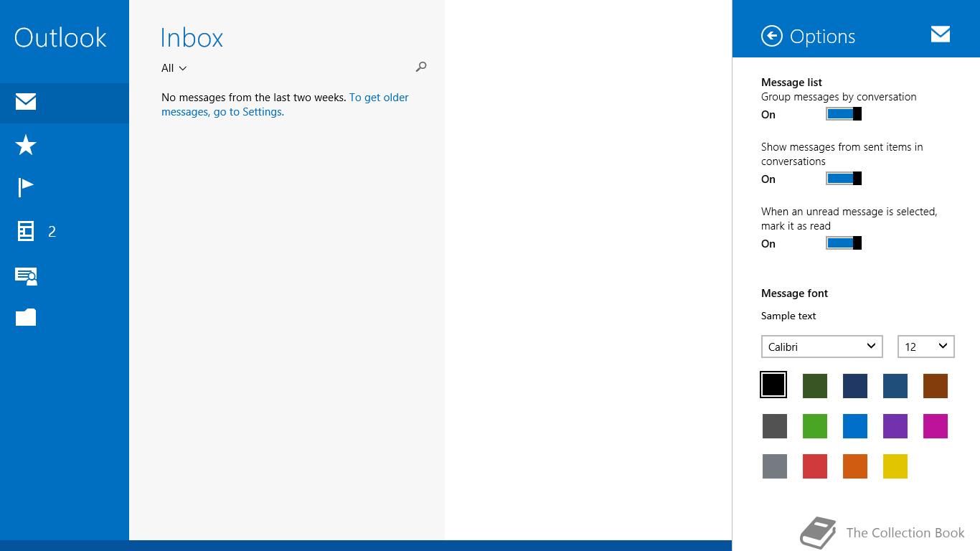
Task: Open the Calibri font dropdown
Action: coord(822,347)
